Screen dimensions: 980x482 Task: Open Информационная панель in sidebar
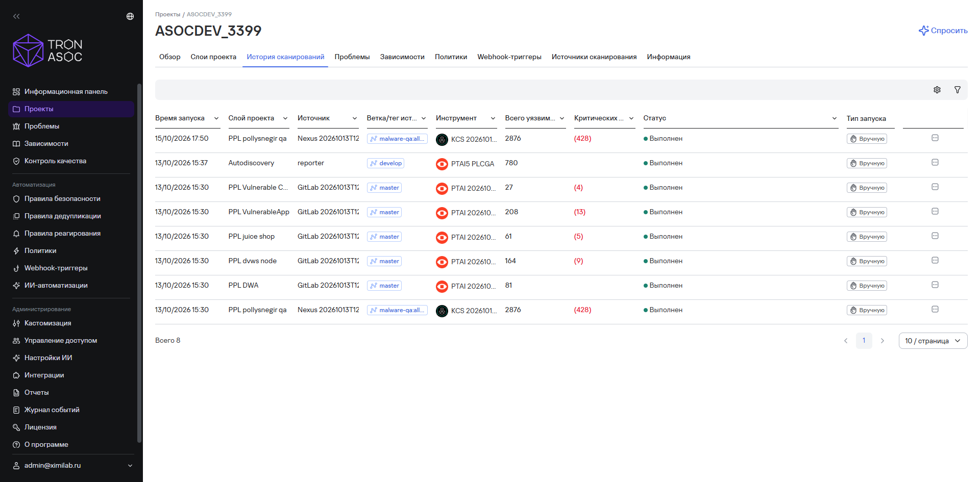coord(71,92)
